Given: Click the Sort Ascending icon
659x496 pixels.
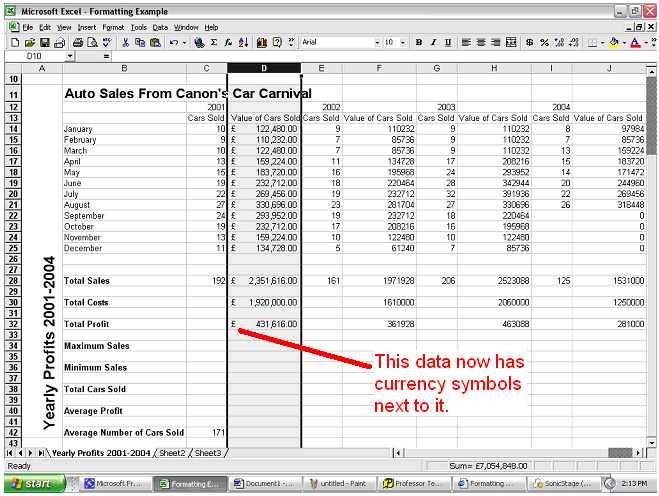Looking at the screenshot, I should [x=242, y=43].
